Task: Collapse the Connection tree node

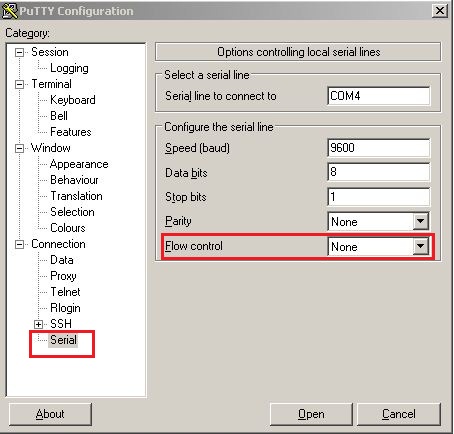Action: pos(20,244)
